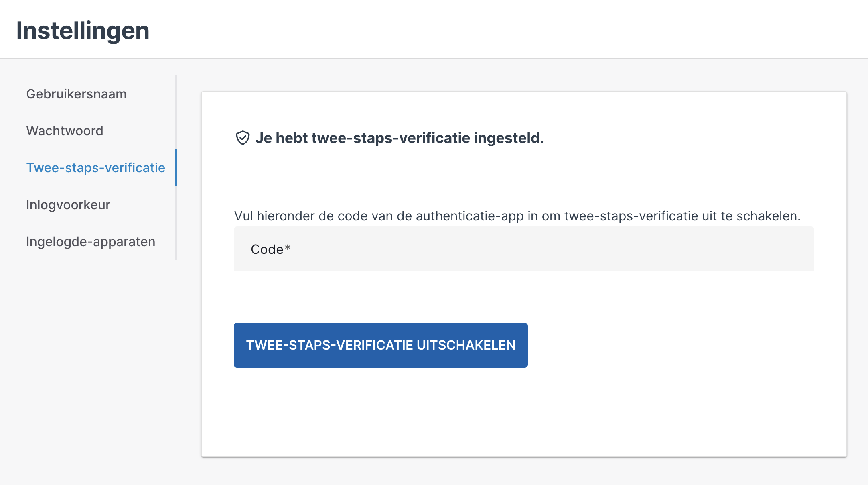The width and height of the screenshot is (868, 485).
Task: Click the word authenticatie-app in the instructions
Action: [470, 216]
